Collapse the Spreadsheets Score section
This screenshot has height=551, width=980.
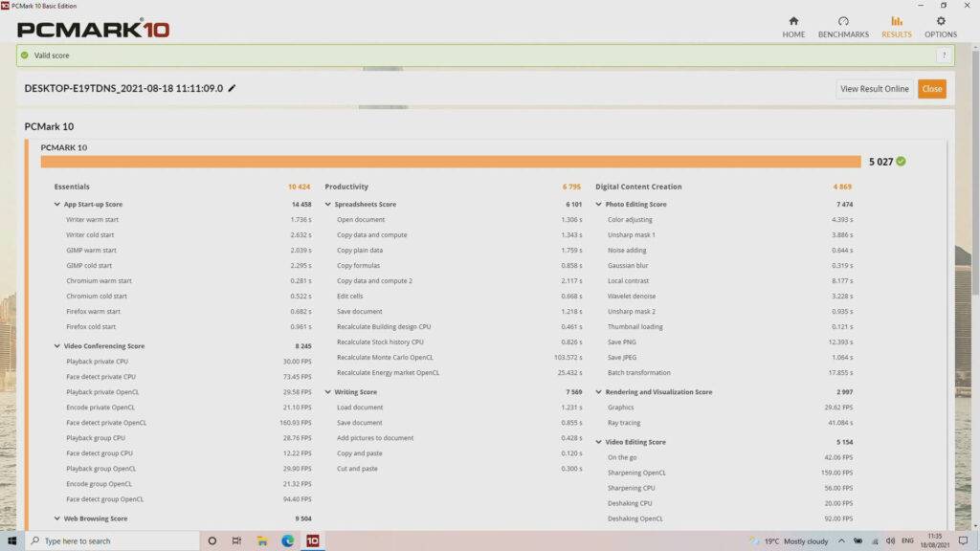327,205
